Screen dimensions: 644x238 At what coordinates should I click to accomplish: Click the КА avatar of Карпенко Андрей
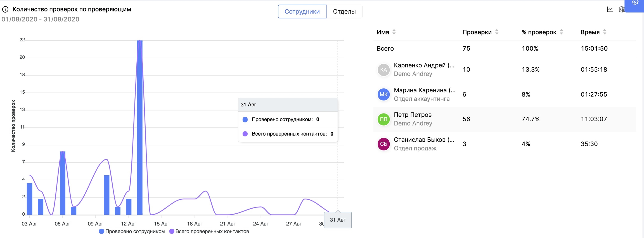tap(383, 70)
